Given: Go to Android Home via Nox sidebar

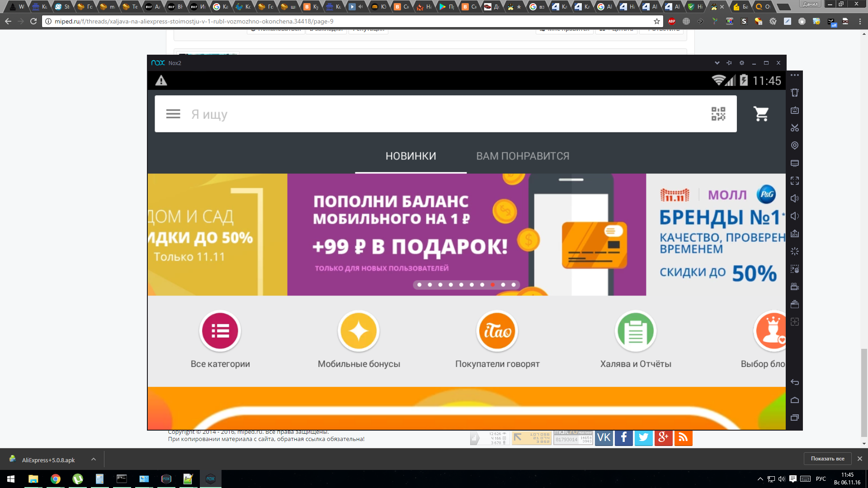Looking at the screenshot, I should click(x=795, y=400).
